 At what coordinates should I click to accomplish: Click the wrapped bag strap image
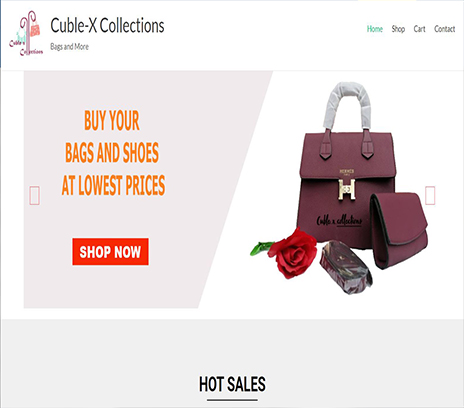(346, 267)
